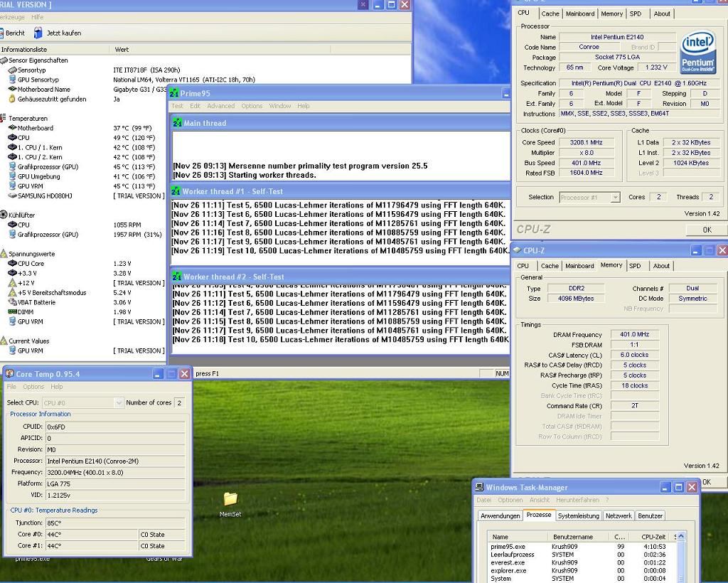The height and width of the screenshot is (583, 728).
Task: Select the Gehäusezutritt gefunden lock icon
Action: point(12,99)
